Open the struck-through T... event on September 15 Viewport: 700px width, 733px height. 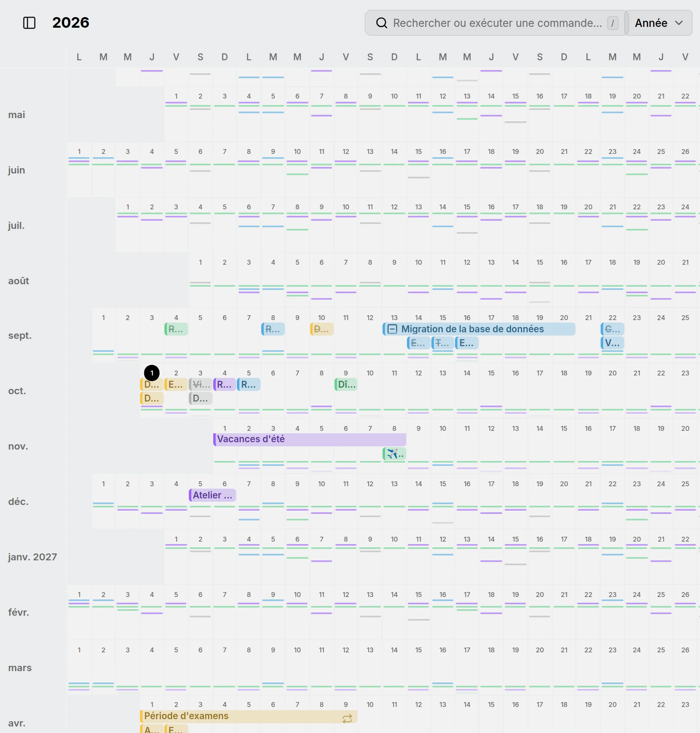[442, 343]
